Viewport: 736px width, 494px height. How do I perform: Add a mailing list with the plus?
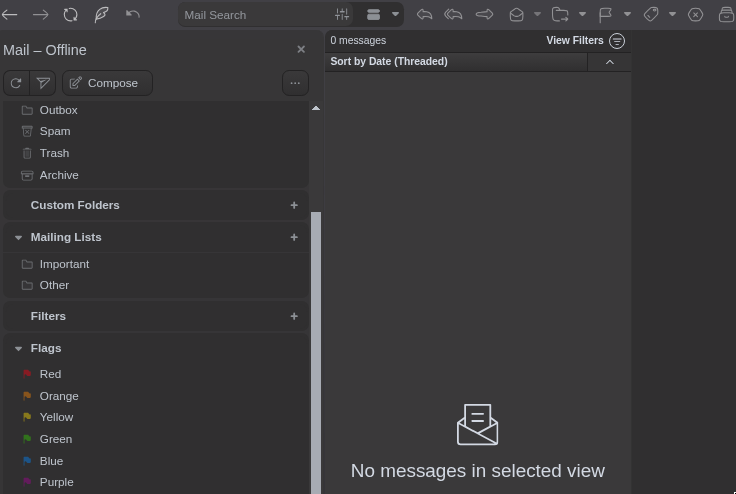click(x=294, y=237)
